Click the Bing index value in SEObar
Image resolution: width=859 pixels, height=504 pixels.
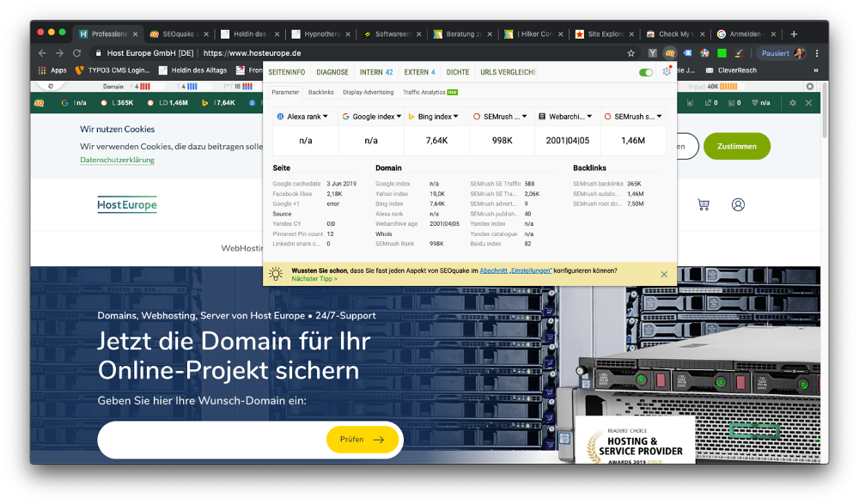pos(219,102)
